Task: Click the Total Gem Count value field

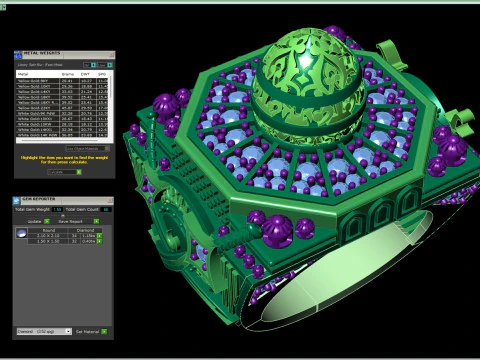Action: [x=106, y=209]
